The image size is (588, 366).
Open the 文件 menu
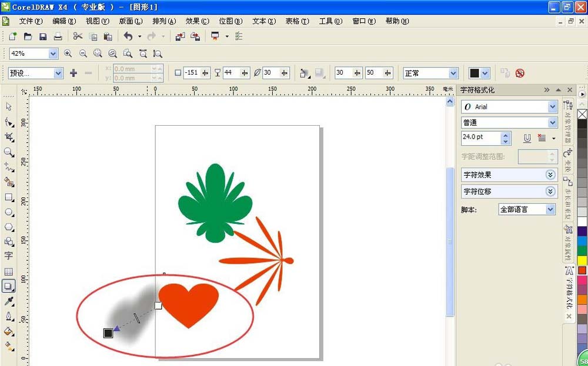(x=31, y=21)
